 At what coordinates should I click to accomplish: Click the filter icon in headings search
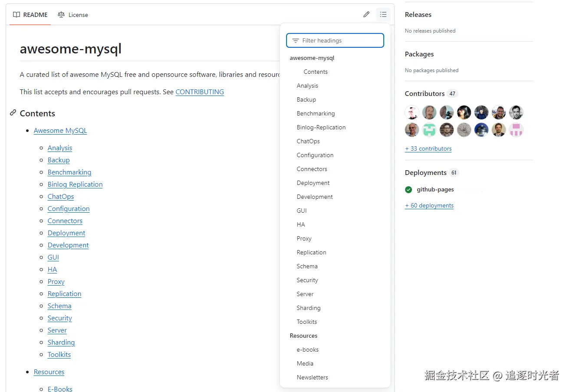pos(296,40)
